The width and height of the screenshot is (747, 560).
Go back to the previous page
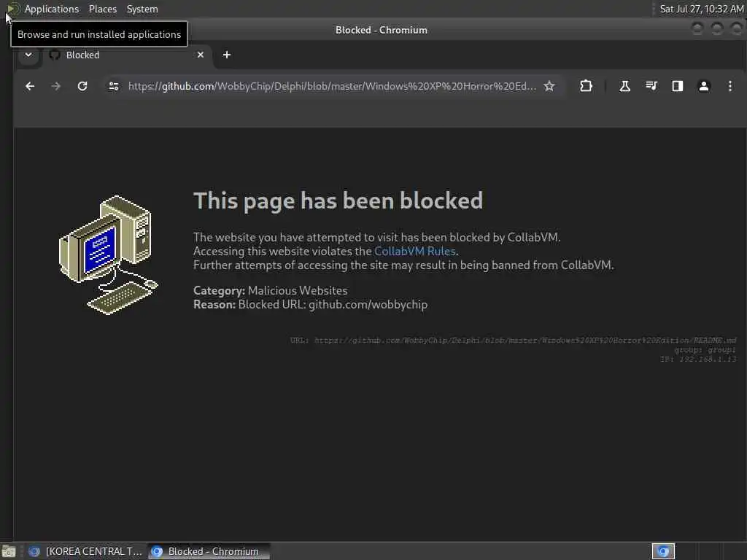coord(30,86)
